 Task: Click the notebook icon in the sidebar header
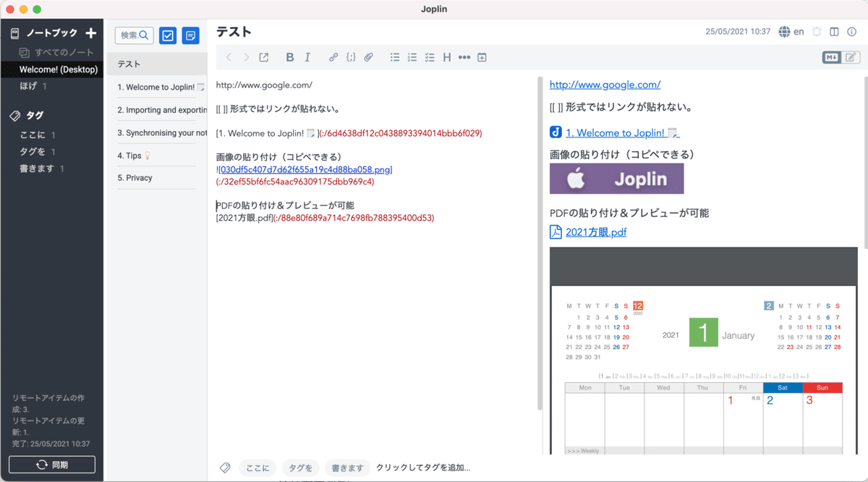(14, 33)
